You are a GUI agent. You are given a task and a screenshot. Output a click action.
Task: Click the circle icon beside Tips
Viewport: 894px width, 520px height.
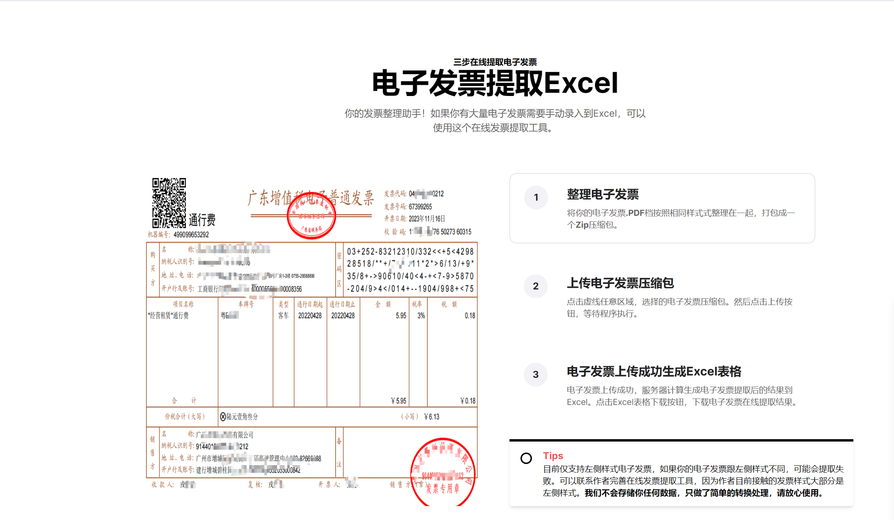(x=526, y=458)
